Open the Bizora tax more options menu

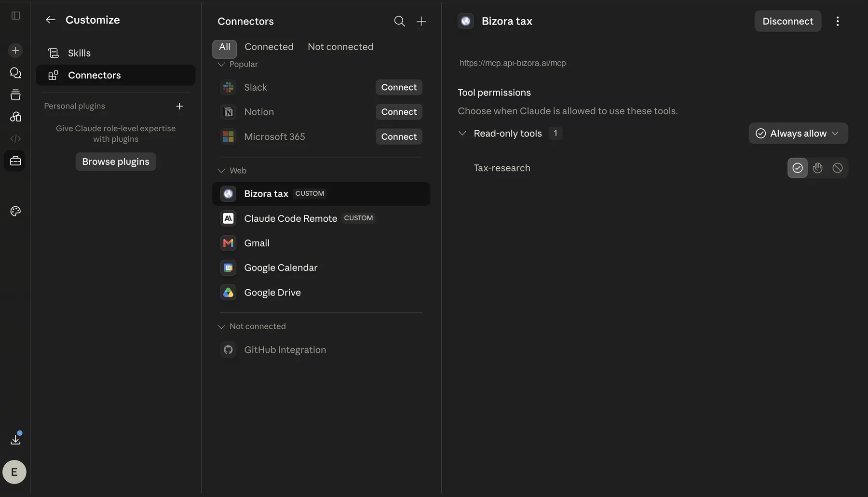click(x=838, y=21)
